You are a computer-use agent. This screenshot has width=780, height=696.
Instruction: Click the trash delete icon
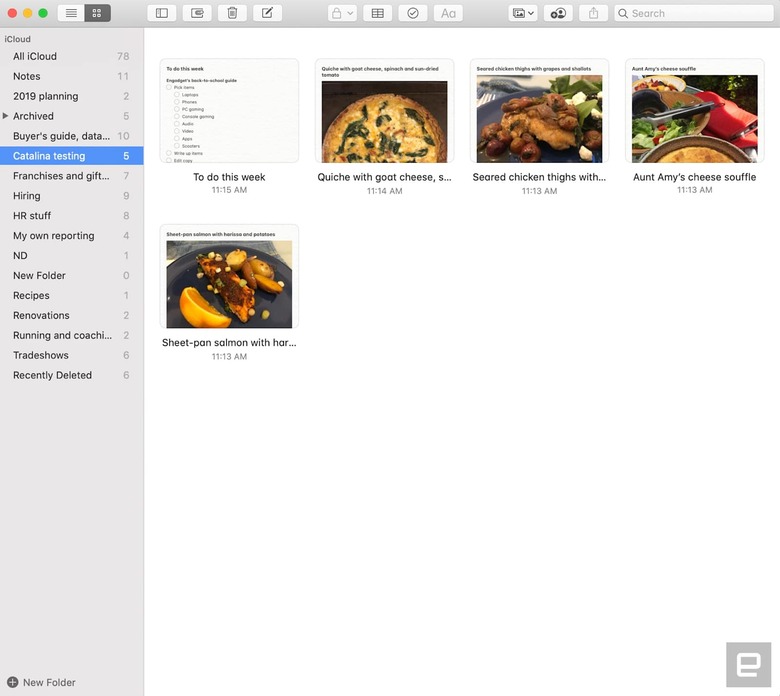tap(232, 13)
